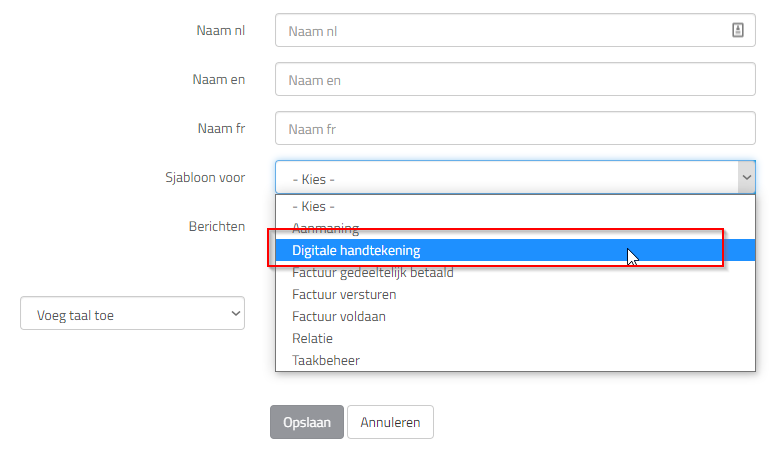
Task: Pick Factuur voldaan from the list
Action: [x=515, y=316]
